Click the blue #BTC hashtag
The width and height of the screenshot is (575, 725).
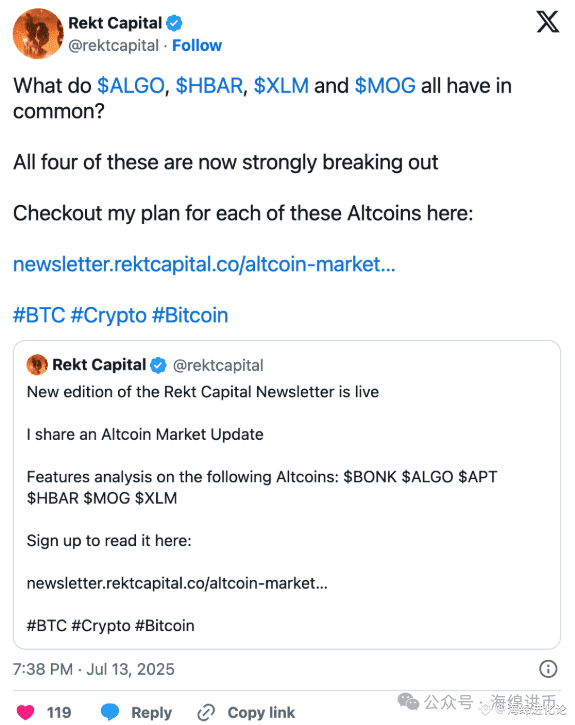(39, 315)
